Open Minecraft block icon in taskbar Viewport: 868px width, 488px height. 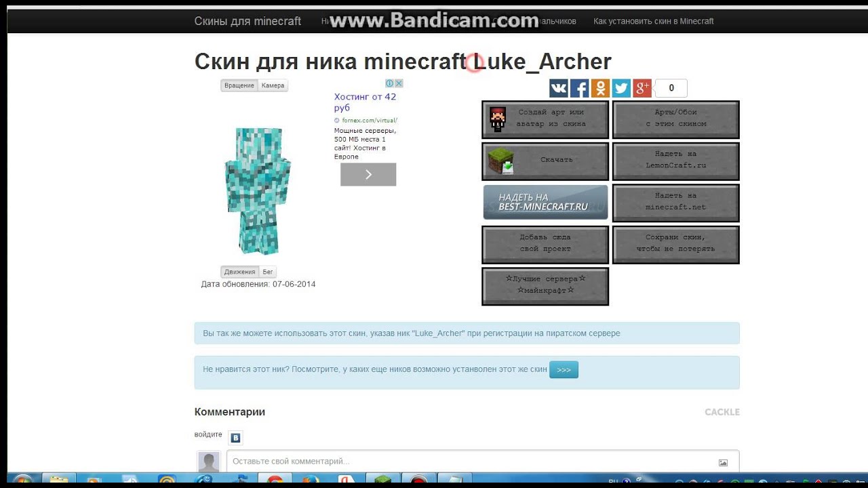click(382, 481)
